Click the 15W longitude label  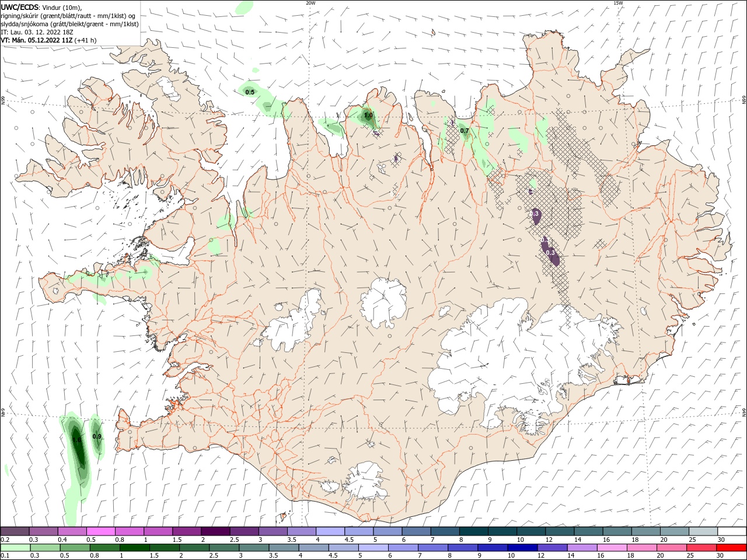[618, 3]
